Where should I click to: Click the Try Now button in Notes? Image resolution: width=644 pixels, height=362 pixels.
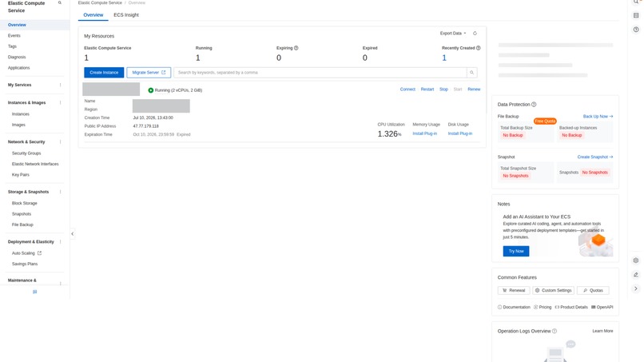[x=516, y=251]
